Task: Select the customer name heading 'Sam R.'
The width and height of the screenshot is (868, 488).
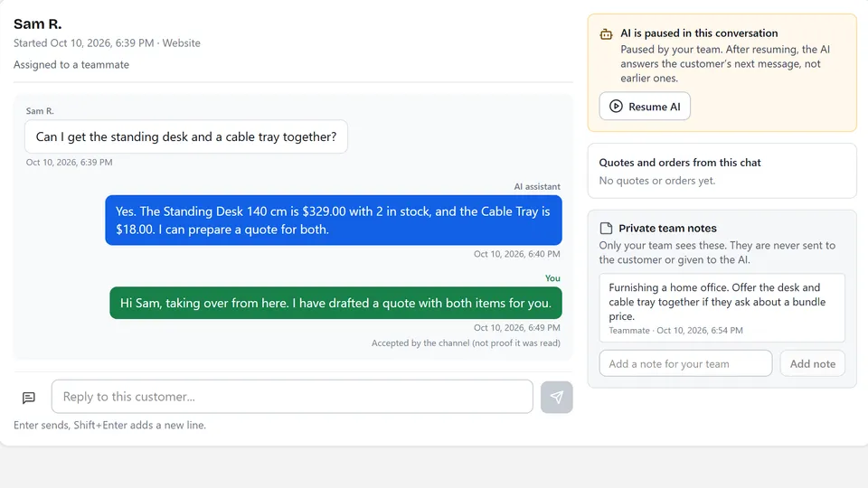Action: [x=38, y=23]
